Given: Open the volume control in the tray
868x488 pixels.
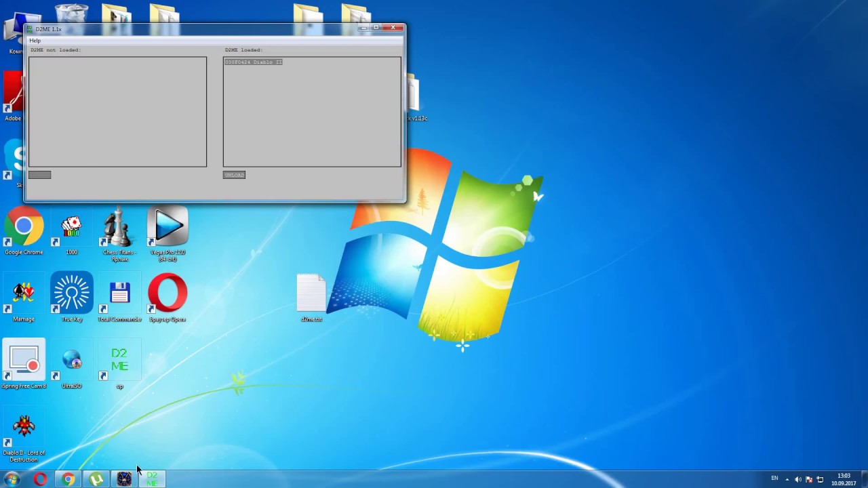Looking at the screenshot, I should point(797,479).
